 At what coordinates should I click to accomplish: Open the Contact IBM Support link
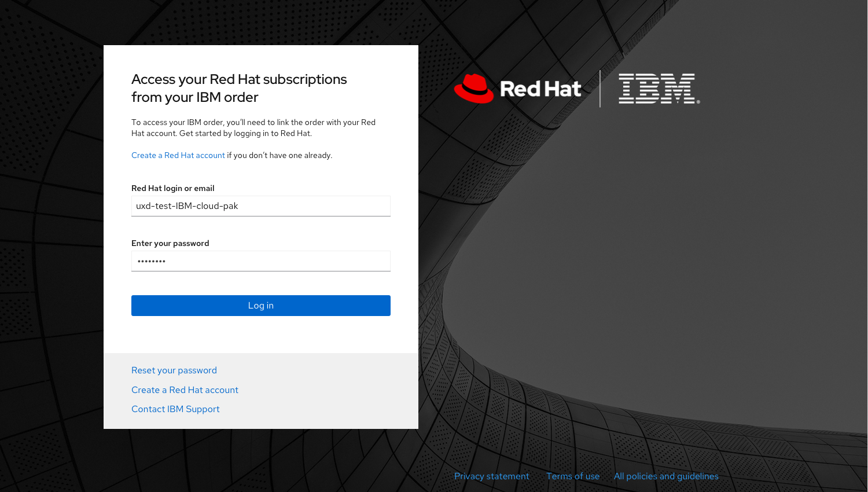click(x=175, y=409)
